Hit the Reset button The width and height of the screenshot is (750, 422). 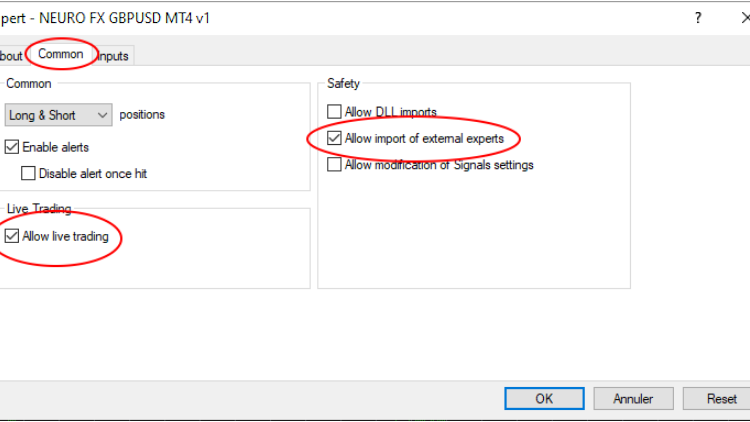tap(721, 398)
